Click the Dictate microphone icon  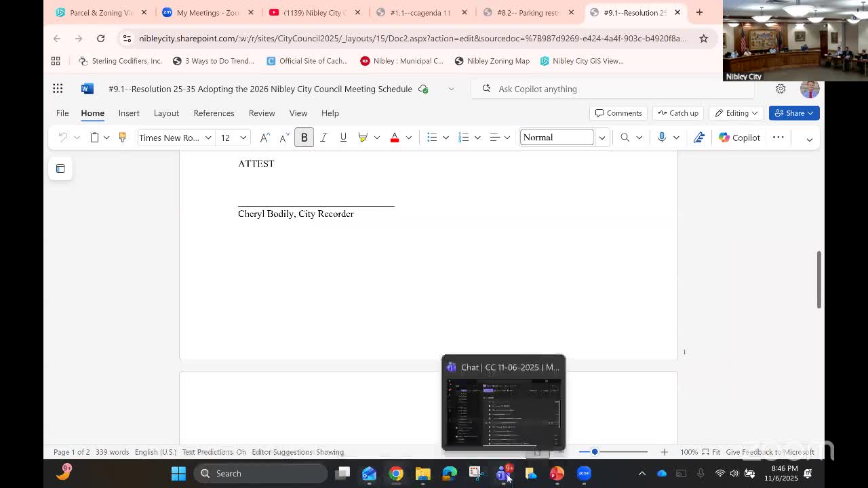click(x=662, y=138)
